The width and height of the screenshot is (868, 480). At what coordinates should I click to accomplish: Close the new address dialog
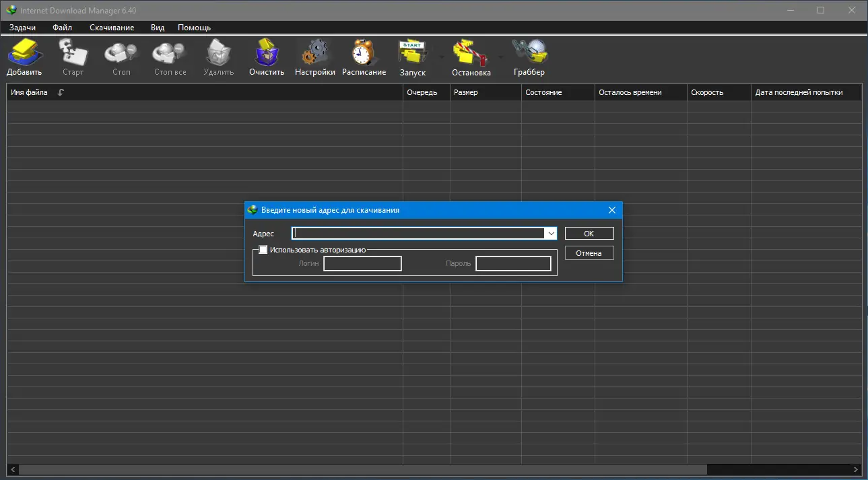point(612,210)
